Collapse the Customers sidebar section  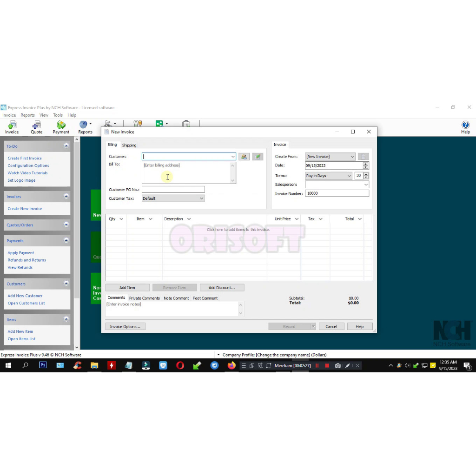(x=66, y=284)
